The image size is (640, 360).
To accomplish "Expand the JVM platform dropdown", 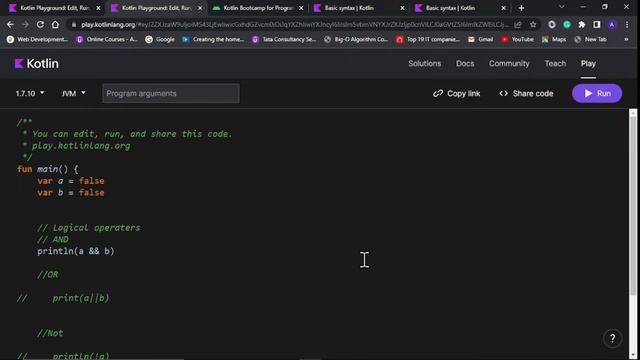I will [x=73, y=93].
